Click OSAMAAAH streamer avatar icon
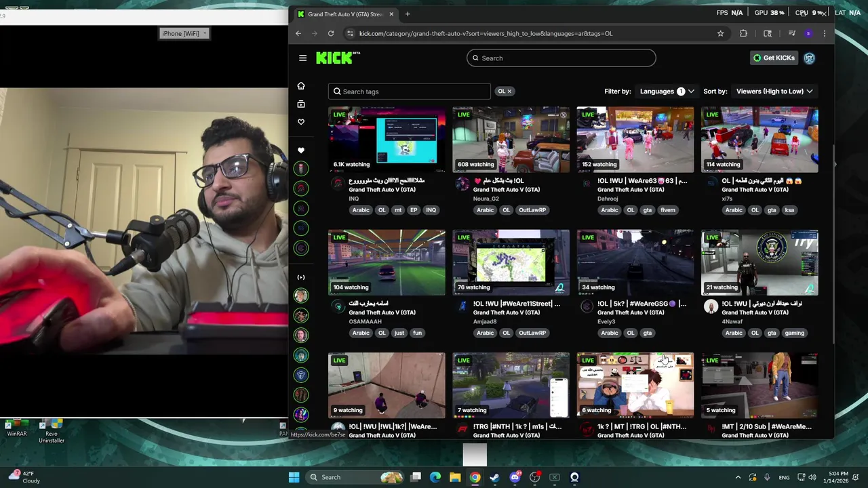This screenshot has height=488, width=868. (x=338, y=306)
